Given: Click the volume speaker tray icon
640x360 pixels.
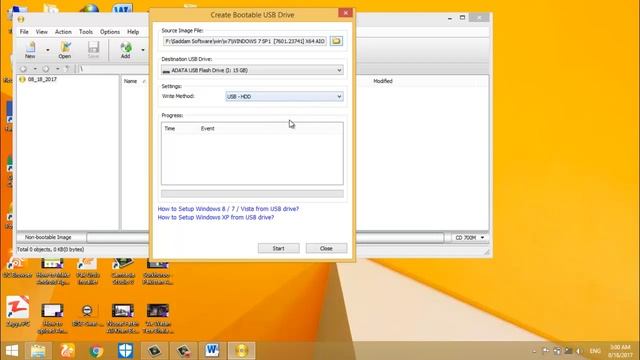Looking at the screenshot, I should (580, 351).
